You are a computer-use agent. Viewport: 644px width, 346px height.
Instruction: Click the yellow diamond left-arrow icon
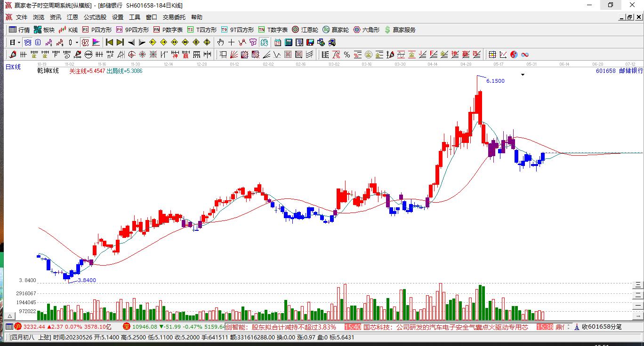(153, 42)
